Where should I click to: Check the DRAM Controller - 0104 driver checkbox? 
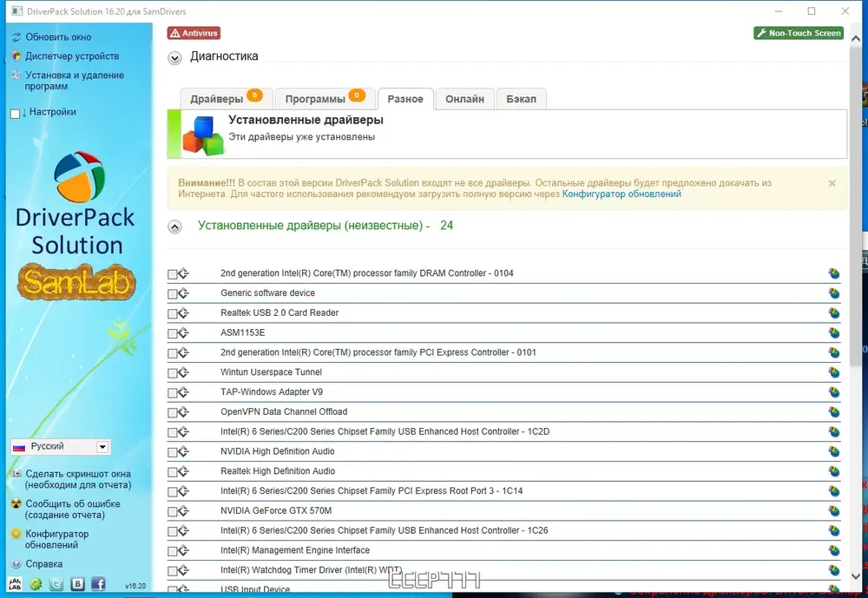click(172, 274)
